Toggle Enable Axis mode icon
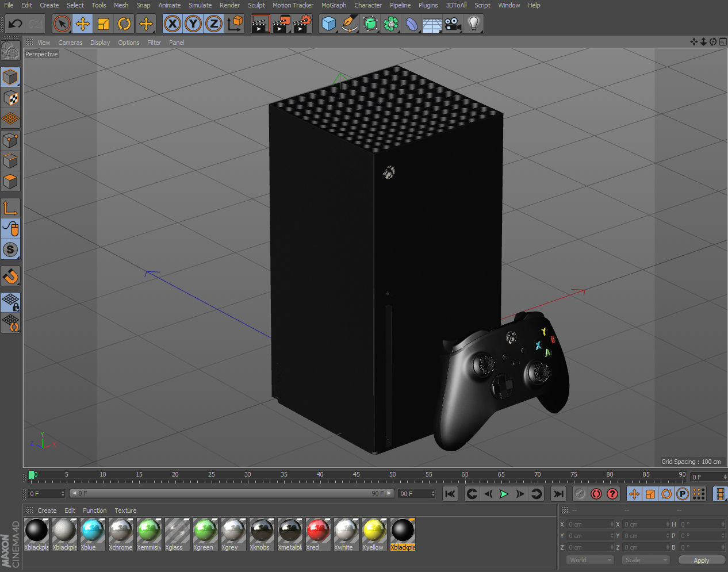 [x=10, y=208]
